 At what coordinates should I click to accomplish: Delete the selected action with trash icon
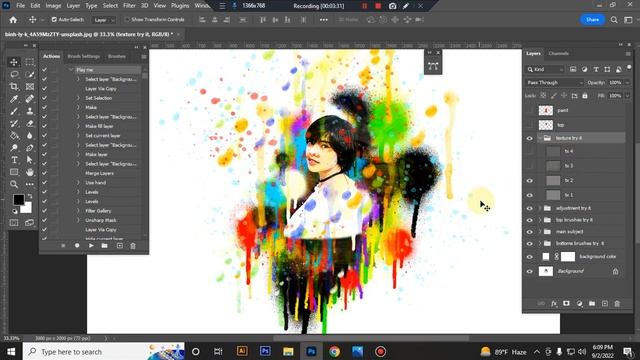point(133,246)
